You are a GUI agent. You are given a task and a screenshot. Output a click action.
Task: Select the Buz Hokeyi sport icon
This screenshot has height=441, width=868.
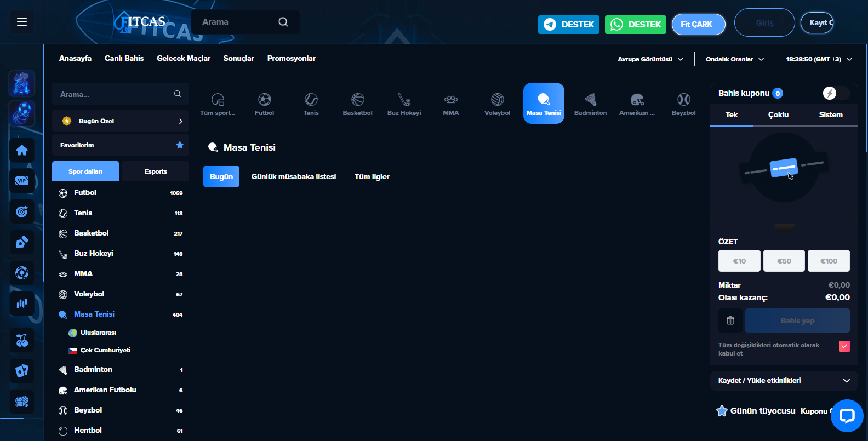point(404,104)
